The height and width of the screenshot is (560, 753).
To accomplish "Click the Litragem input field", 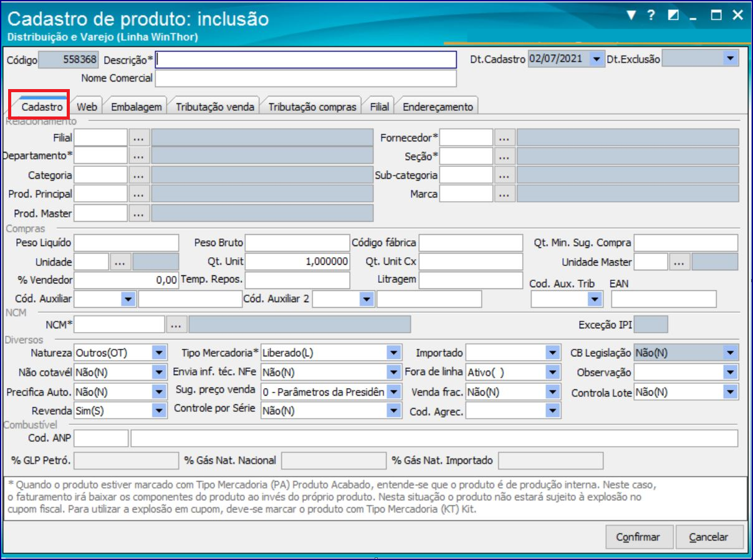I will tap(471, 281).
